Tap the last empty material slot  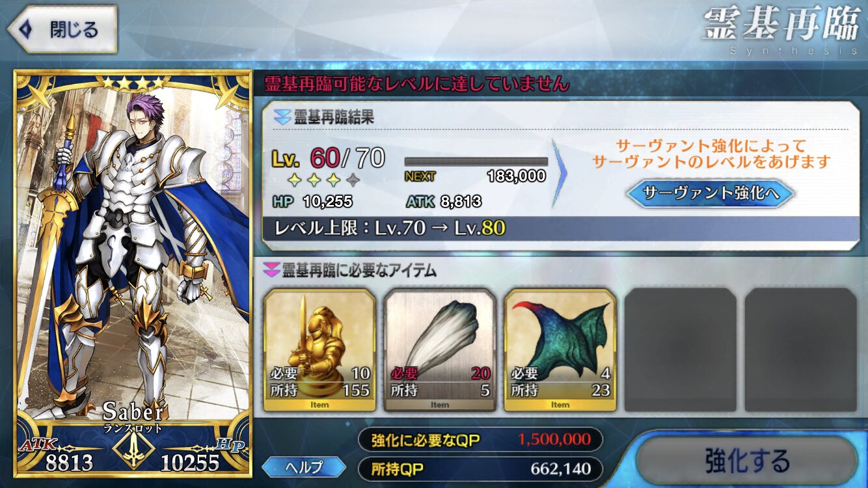point(801,350)
